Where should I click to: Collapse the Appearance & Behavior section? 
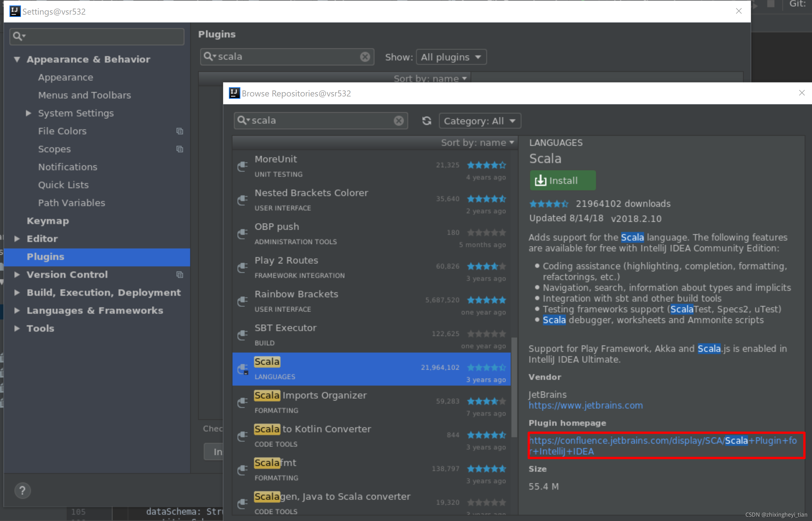[x=17, y=59]
